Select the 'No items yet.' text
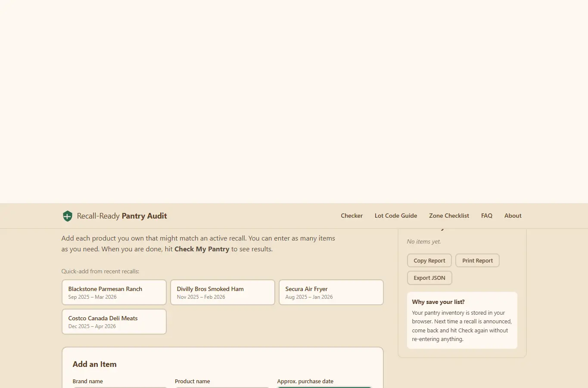588x388 pixels. pos(424,241)
